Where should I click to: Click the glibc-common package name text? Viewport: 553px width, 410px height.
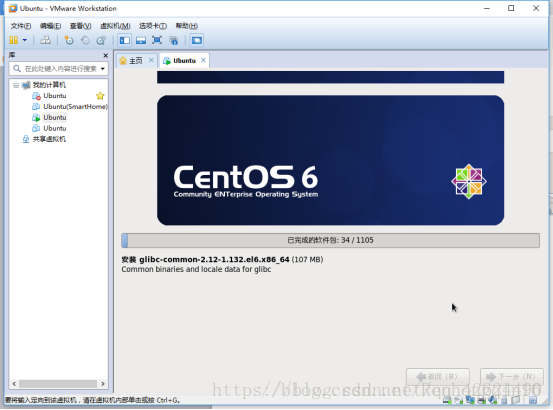(x=214, y=259)
